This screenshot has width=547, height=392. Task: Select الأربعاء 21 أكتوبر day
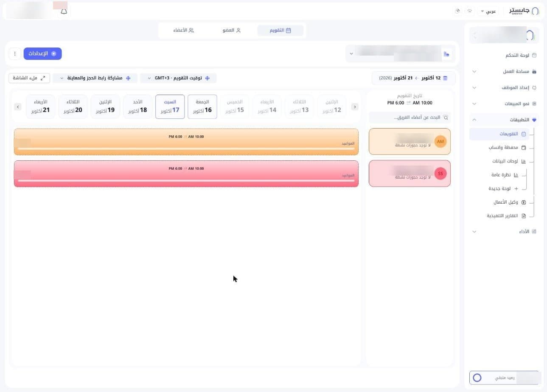[x=40, y=106]
